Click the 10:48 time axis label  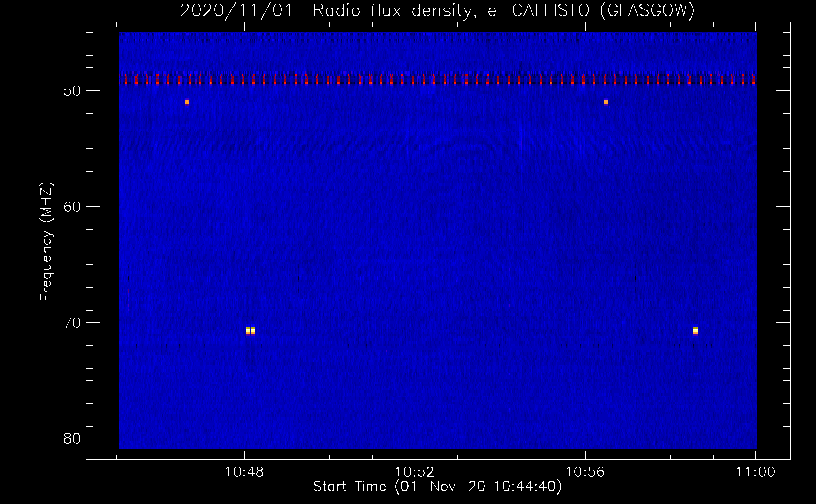point(244,472)
